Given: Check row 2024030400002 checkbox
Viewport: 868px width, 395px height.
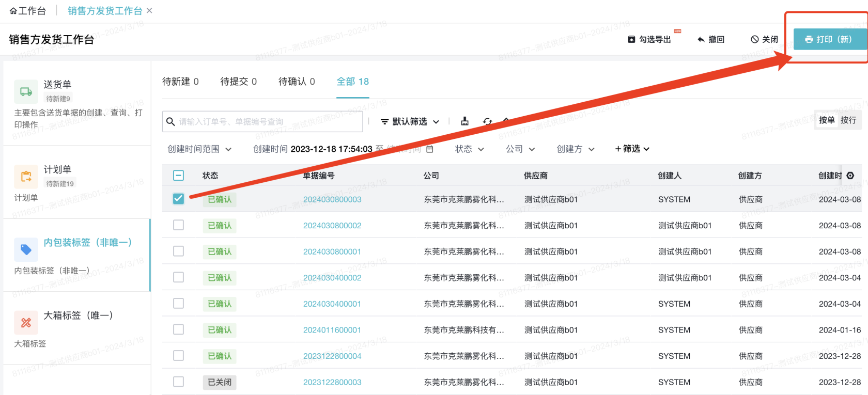Looking at the screenshot, I should click(x=178, y=277).
